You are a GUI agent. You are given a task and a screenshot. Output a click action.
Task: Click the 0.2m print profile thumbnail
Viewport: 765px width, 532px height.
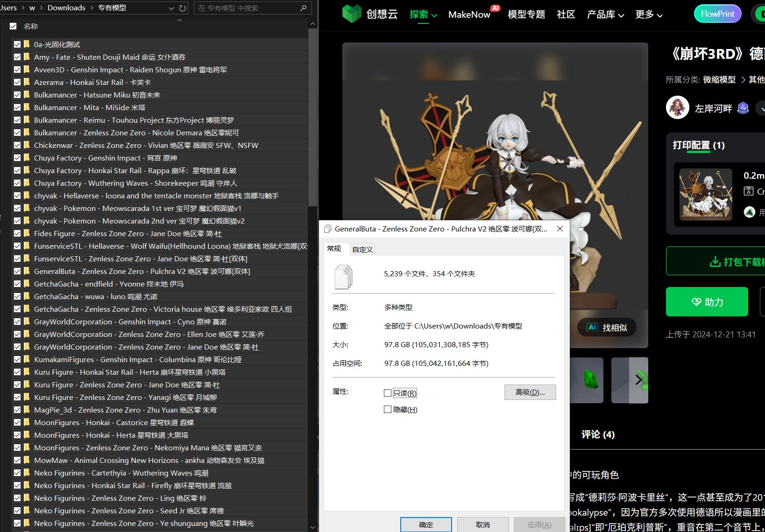706,195
